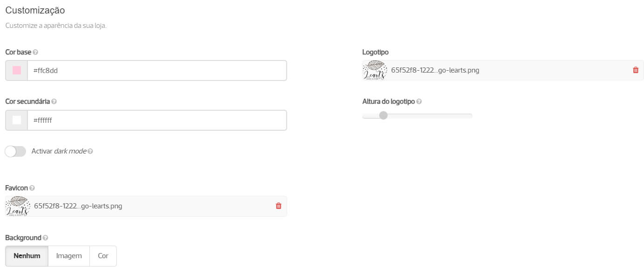644x267 pixels.
Task: Select Nenhum background option
Action: 27,256
